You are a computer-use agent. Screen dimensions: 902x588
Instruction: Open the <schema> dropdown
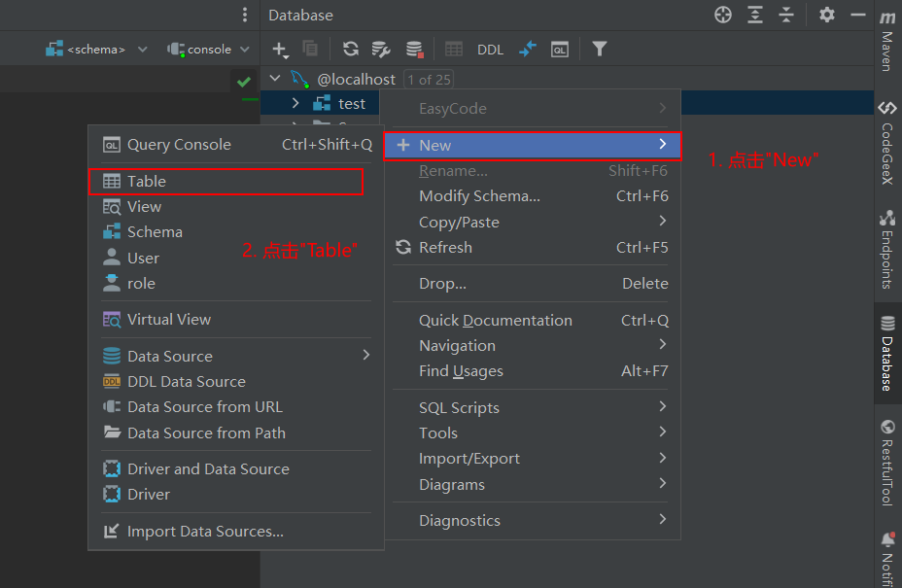[x=96, y=50]
